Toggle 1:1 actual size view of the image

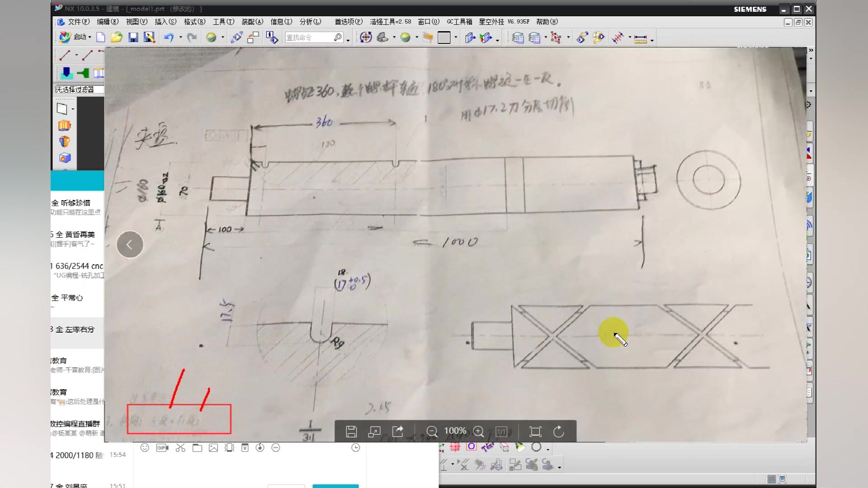(x=502, y=431)
